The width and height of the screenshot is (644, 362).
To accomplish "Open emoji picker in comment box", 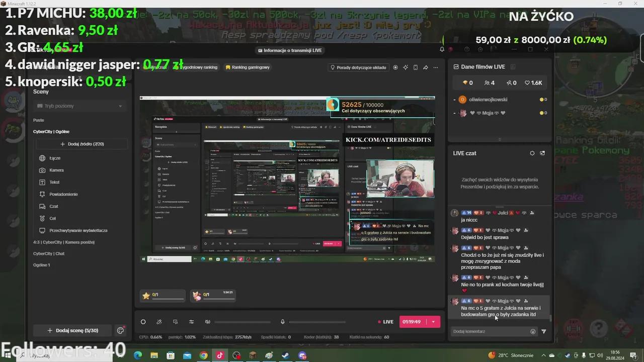I will pos(533,331).
